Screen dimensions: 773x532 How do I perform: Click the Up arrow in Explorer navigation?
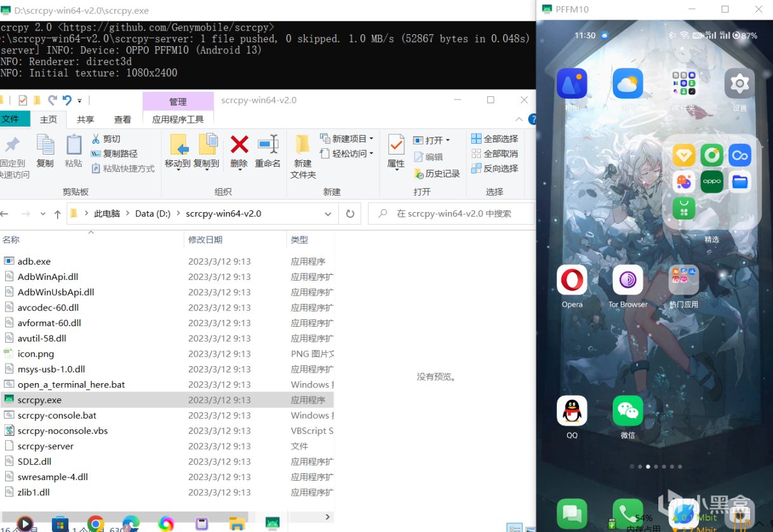coord(58,214)
